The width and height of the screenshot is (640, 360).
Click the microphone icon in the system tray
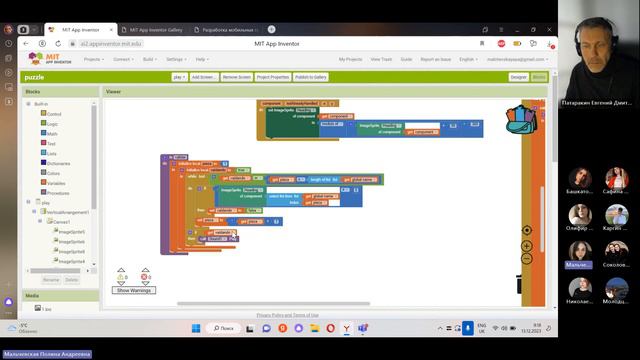click(x=468, y=328)
